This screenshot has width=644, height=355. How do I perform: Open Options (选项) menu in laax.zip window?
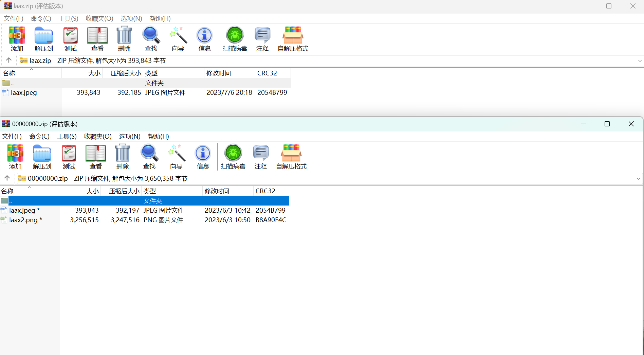click(x=131, y=19)
